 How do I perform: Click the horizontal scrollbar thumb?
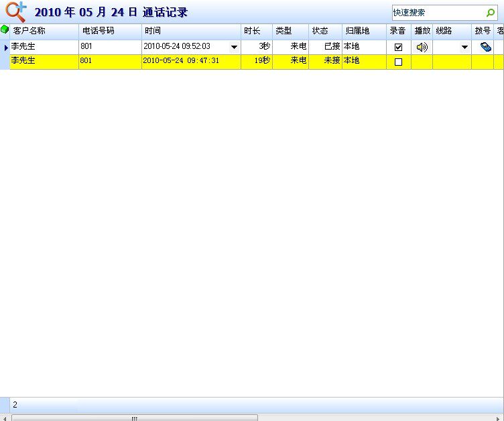(x=135, y=418)
